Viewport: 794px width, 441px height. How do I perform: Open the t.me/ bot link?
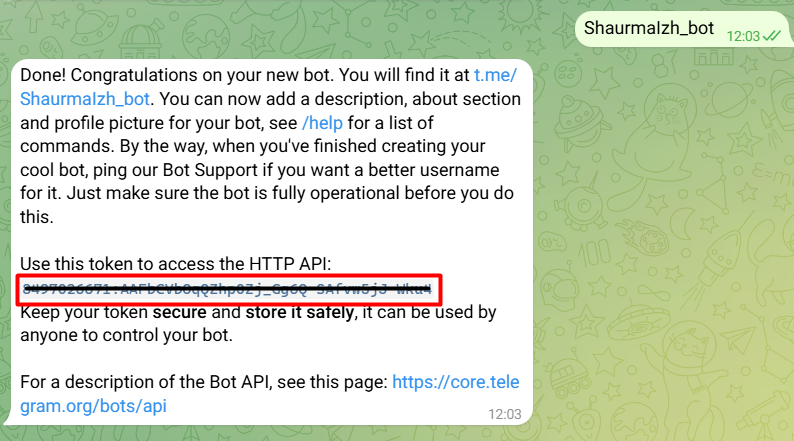(x=495, y=75)
